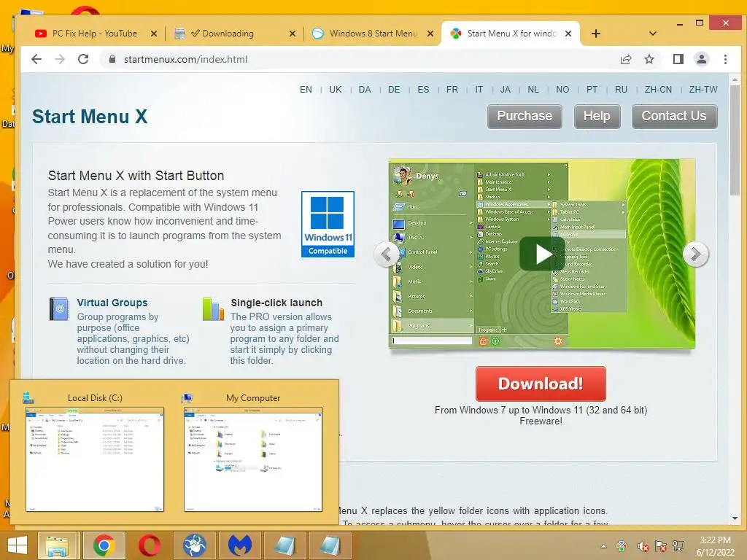Reload the startmenux.com page

(x=83, y=59)
